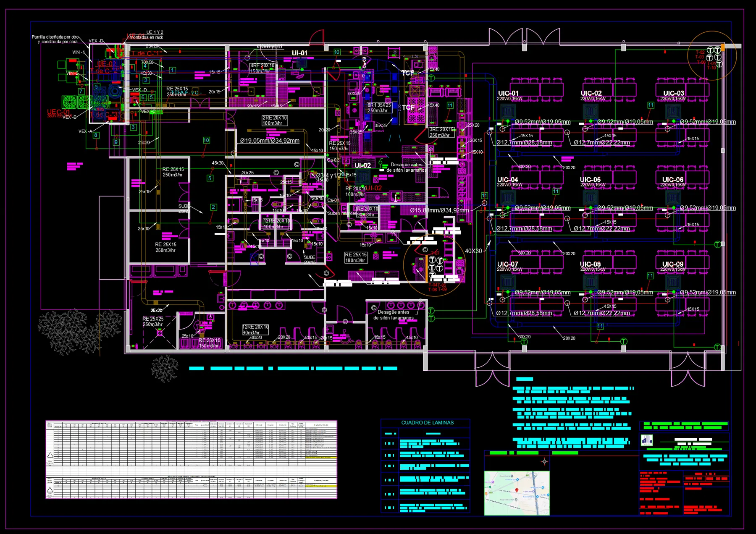Click the RE 25X25 250m3/hr grille tag

point(153,322)
